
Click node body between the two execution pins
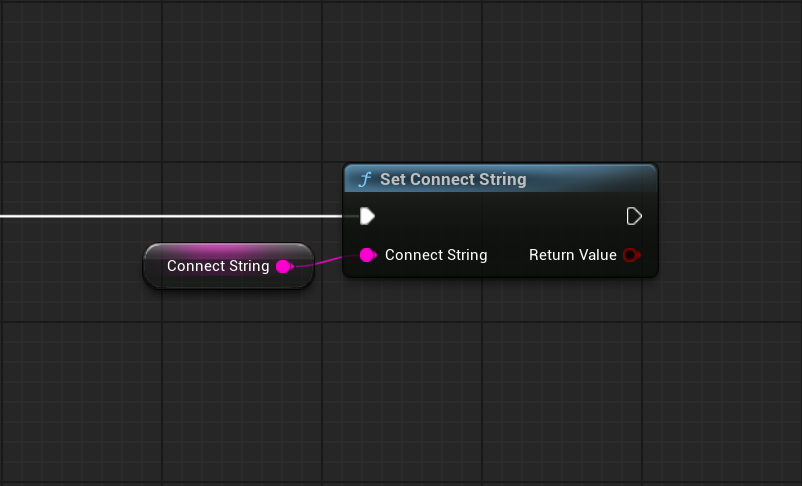tap(500, 216)
